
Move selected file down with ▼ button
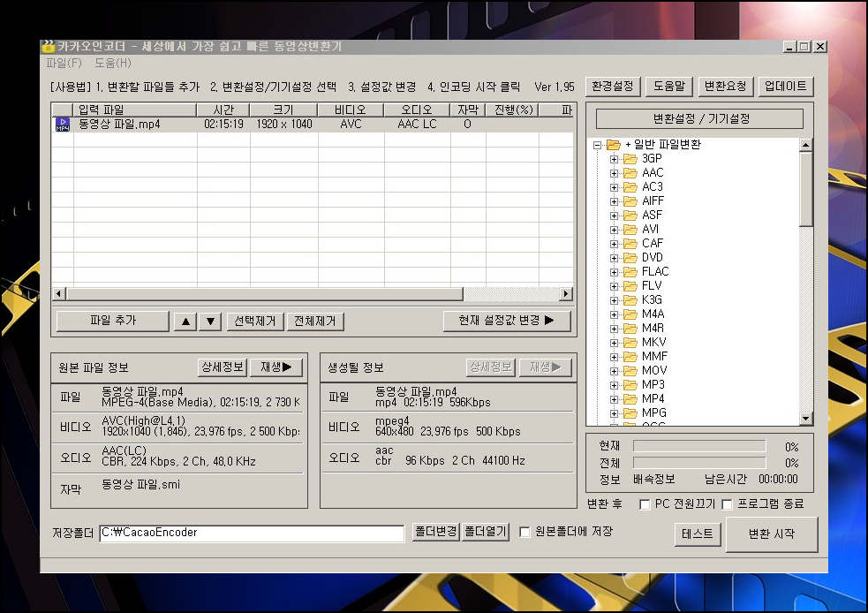pos(210,322)
